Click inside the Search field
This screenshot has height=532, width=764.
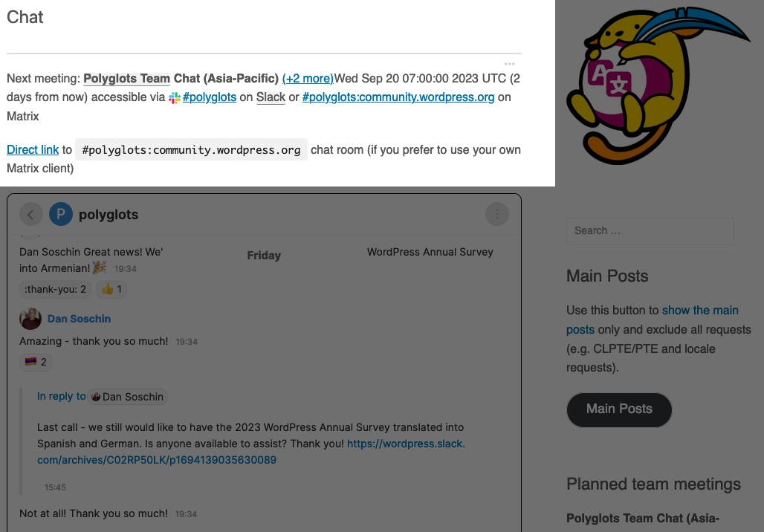tap(649, 231)
